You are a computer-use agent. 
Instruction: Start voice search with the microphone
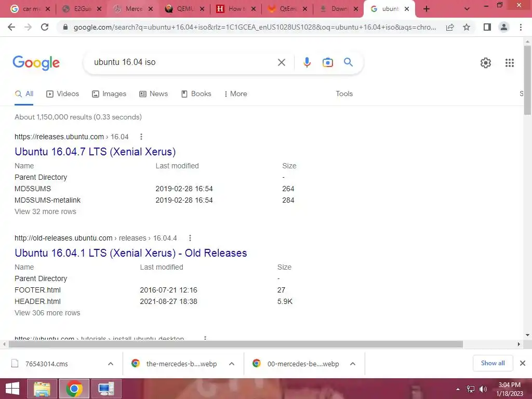pyautogui.click(x=307, y=62)
